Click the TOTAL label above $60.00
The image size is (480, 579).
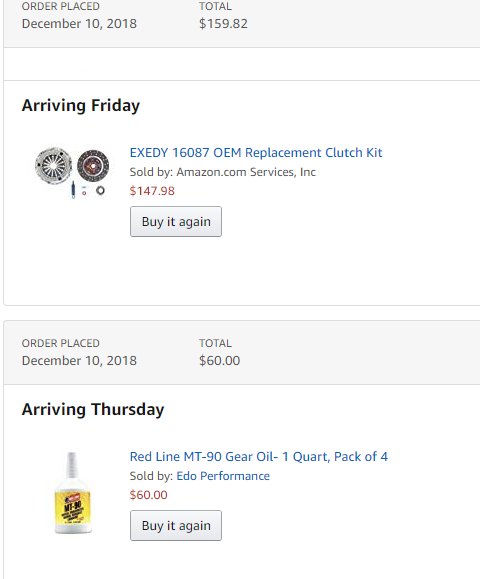(x=215, y=343)
